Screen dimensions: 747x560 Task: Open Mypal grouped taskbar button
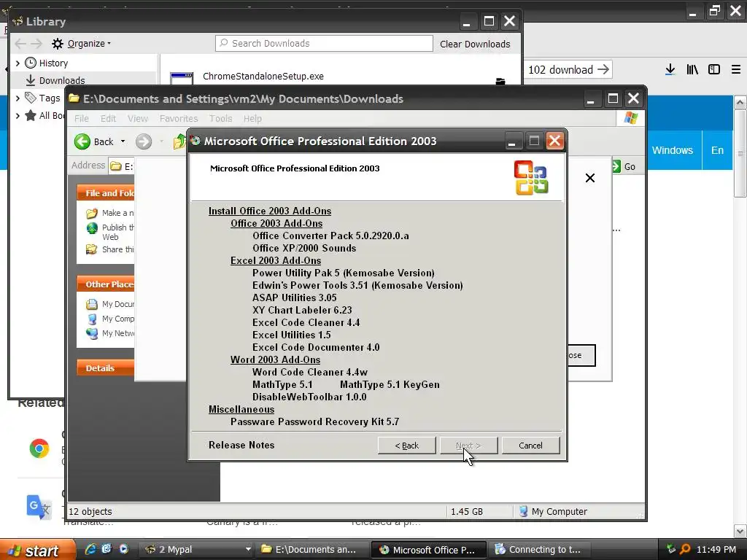click(197, 550)
